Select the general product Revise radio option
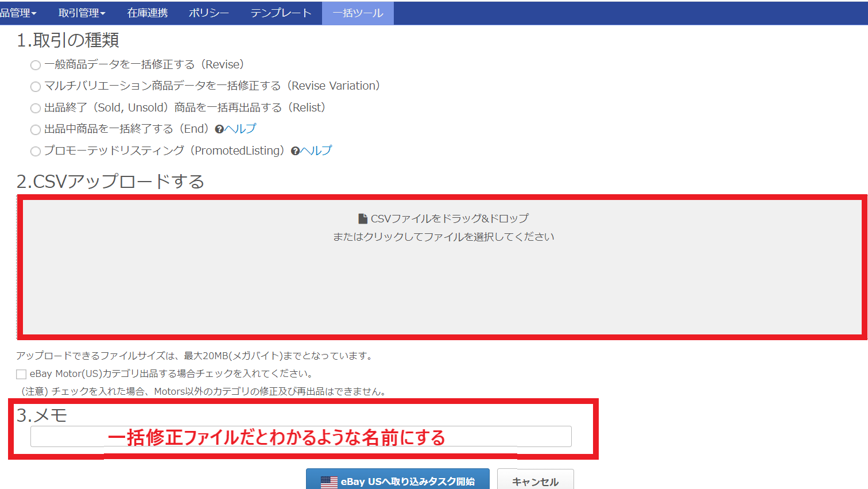The image size is (868, 489). click(x=36, y=66)
